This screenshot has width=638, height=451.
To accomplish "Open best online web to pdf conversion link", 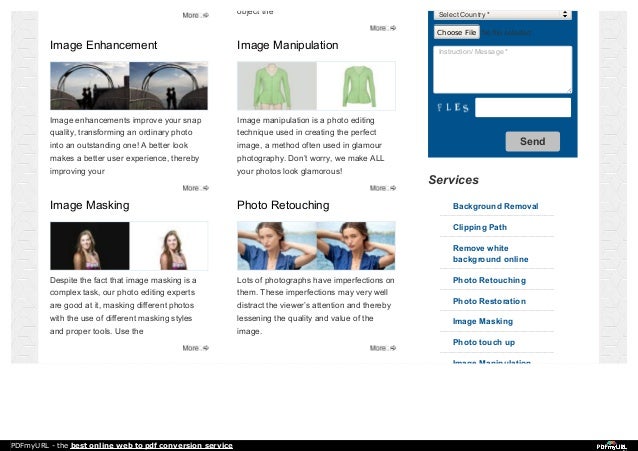I will click(x=152, y=446).
